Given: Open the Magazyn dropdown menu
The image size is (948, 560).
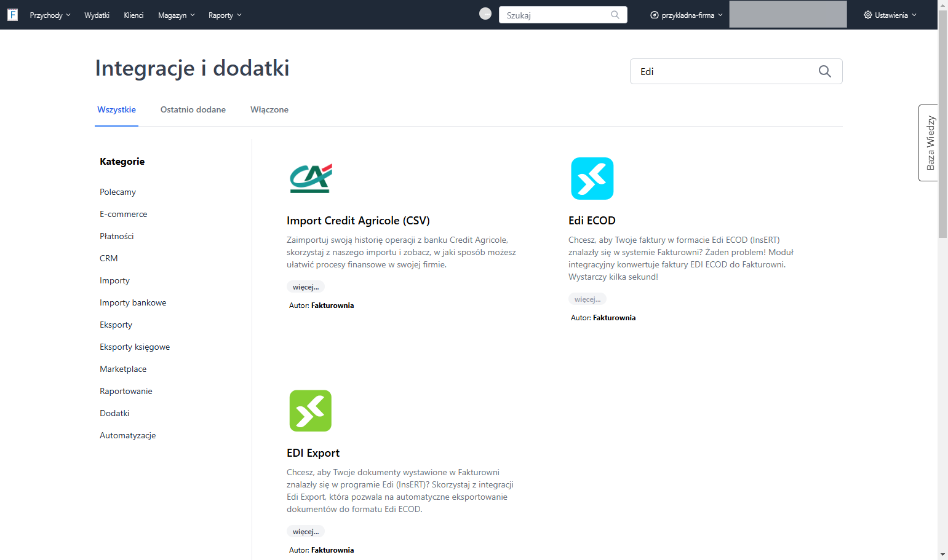Looking at the screenshot, I should point(177,15).
